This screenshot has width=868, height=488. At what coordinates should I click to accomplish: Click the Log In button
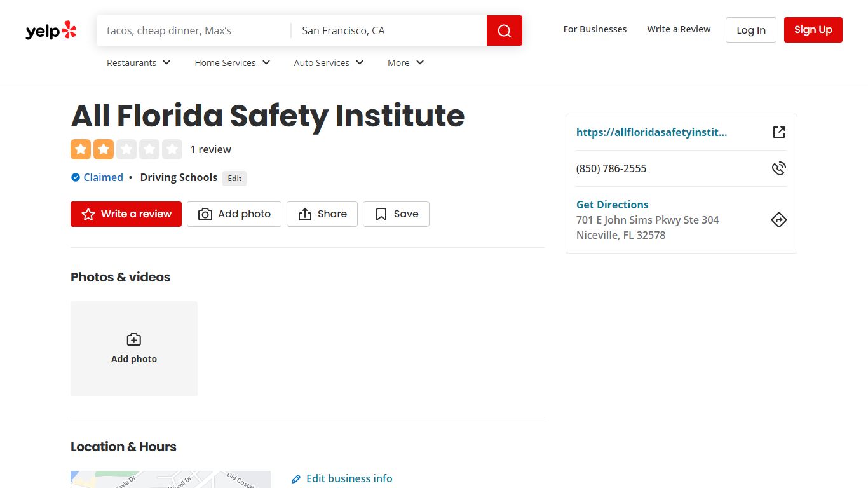751,30
